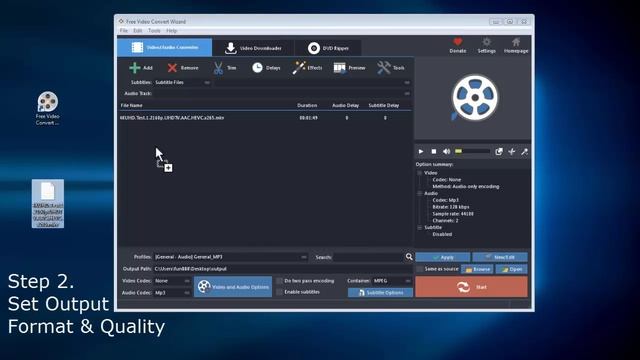Image resolution: width=640 pixels, height=360 pixels.
Task: Click the film reel preview thumbnail
Action: click(x=474, y=98)
